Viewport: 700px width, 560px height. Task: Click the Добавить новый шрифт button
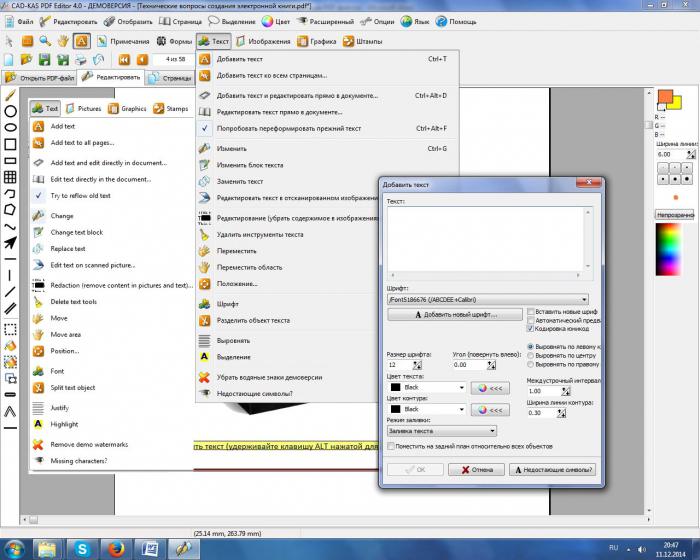click(455, 314)
